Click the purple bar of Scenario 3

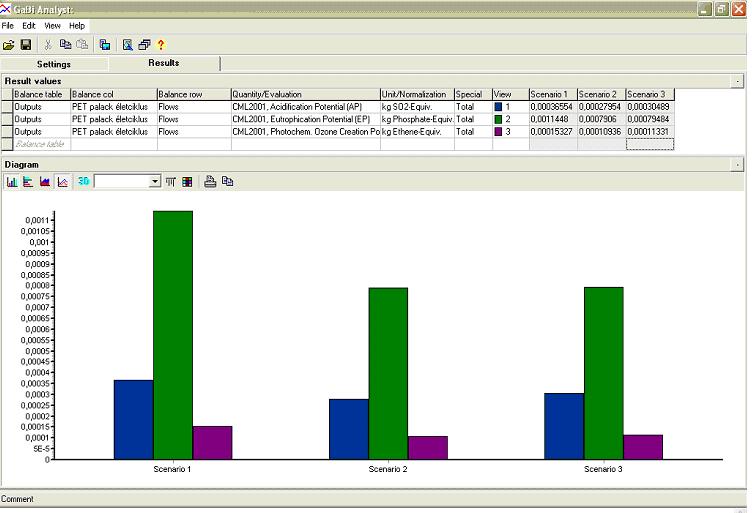(x=643, y=447)
